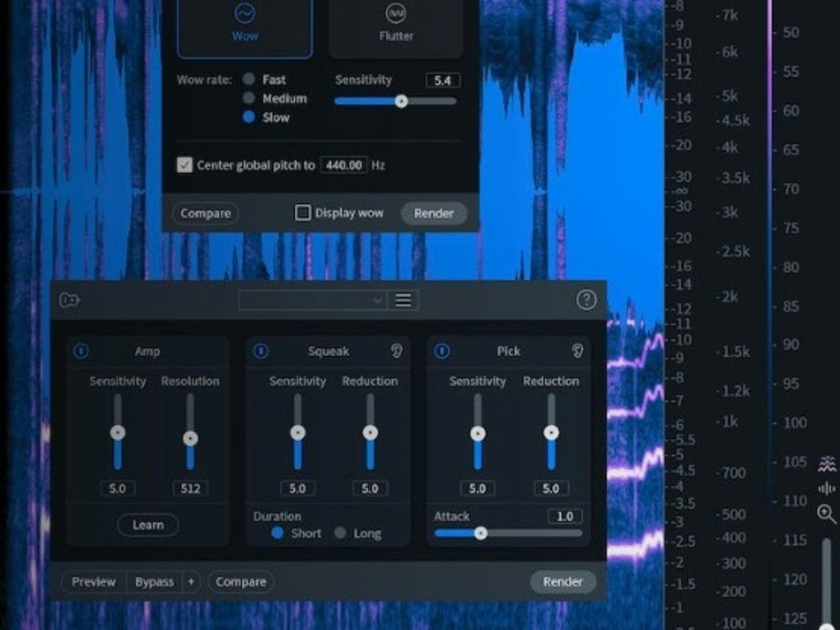Click the Learn button under Amp
This screenshot has height=630, width=840.
click(148, 525)
